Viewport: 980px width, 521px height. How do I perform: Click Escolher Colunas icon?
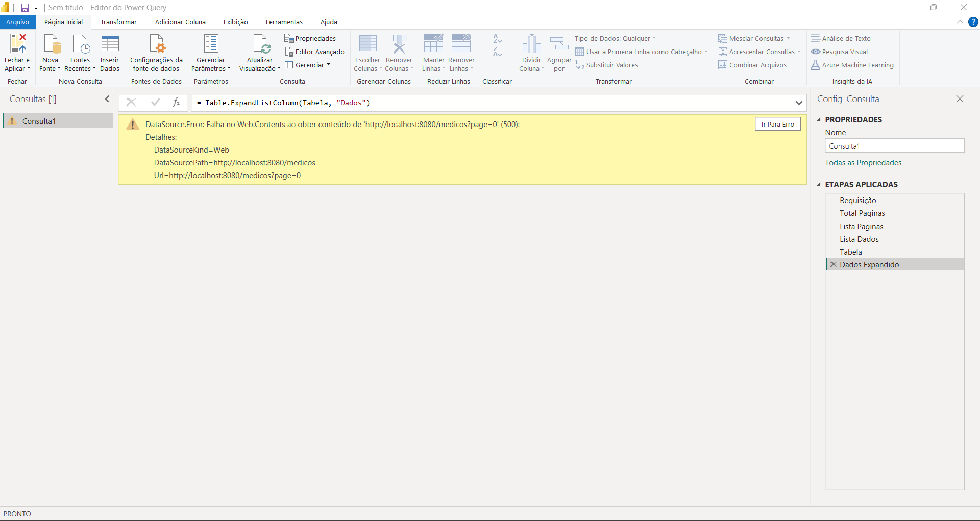367,44
